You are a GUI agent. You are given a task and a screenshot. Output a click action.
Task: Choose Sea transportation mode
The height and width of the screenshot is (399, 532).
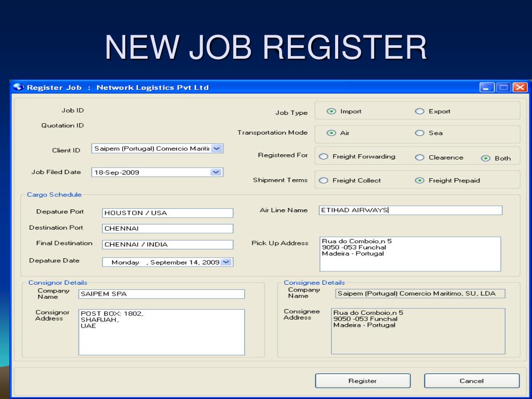click(420, 133)
